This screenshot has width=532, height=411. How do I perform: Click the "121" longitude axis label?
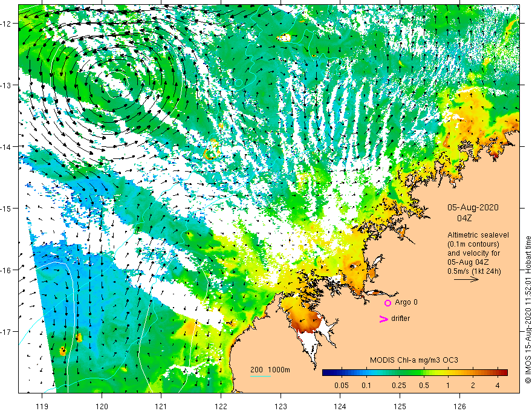coord(161,406)
